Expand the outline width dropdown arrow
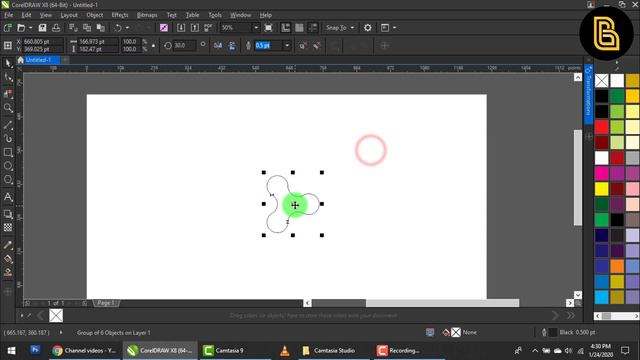640x360 pixels. (x=287, y=45)
